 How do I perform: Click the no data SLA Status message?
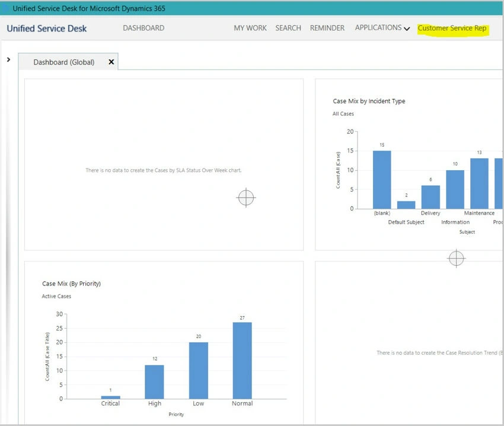click(163, 170)
